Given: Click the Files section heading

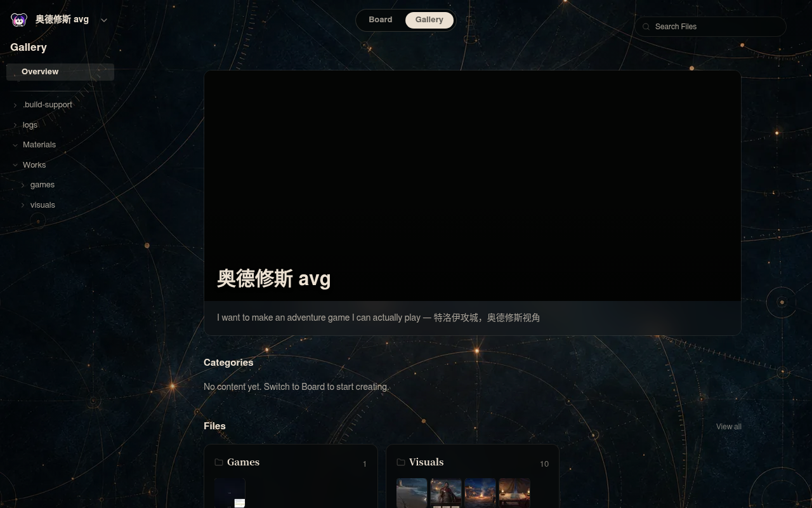Looking at the screenshot, I should [x=214, y=426].
